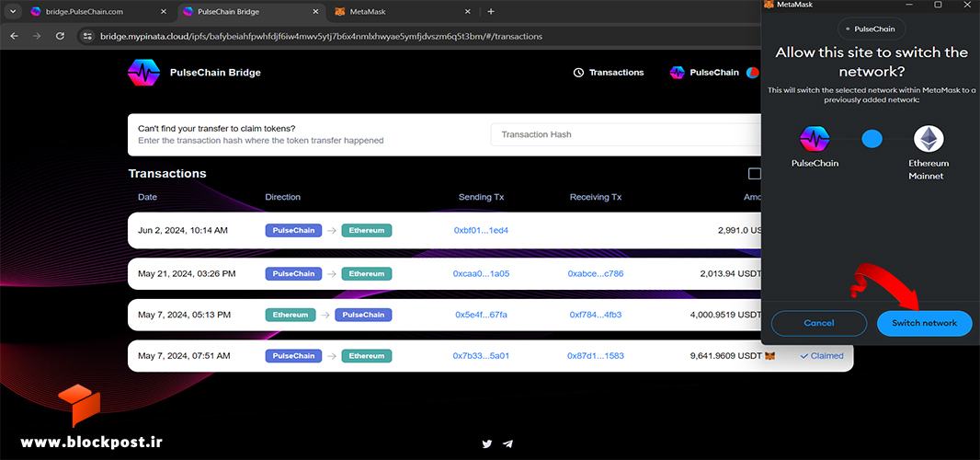Reload the page with refresh icon

[60, 36]
